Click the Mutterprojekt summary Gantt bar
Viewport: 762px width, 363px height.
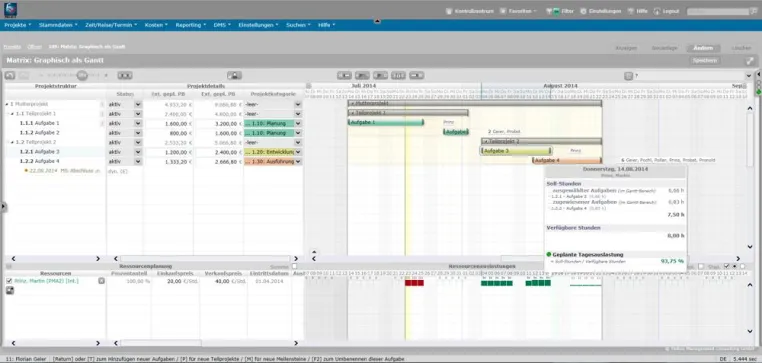pos(475,103)
